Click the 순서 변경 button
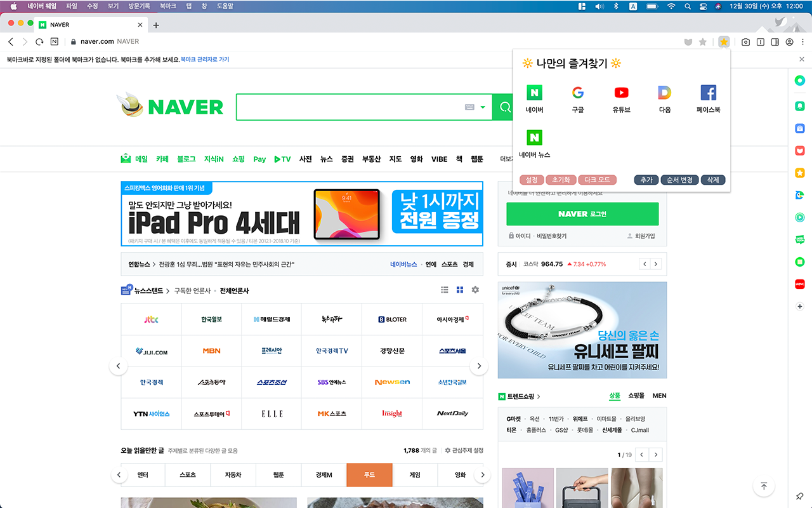This screenshot has width=812, height=508. coord(679,180)
